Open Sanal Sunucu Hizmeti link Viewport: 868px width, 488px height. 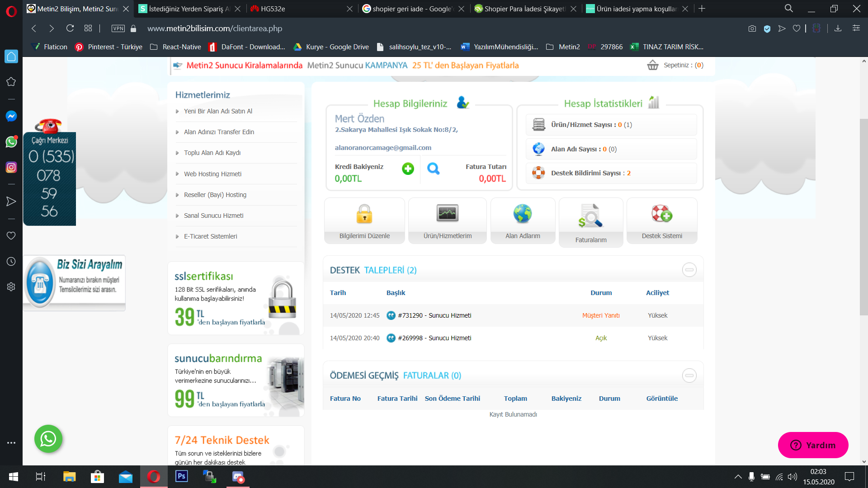[213, 216]
